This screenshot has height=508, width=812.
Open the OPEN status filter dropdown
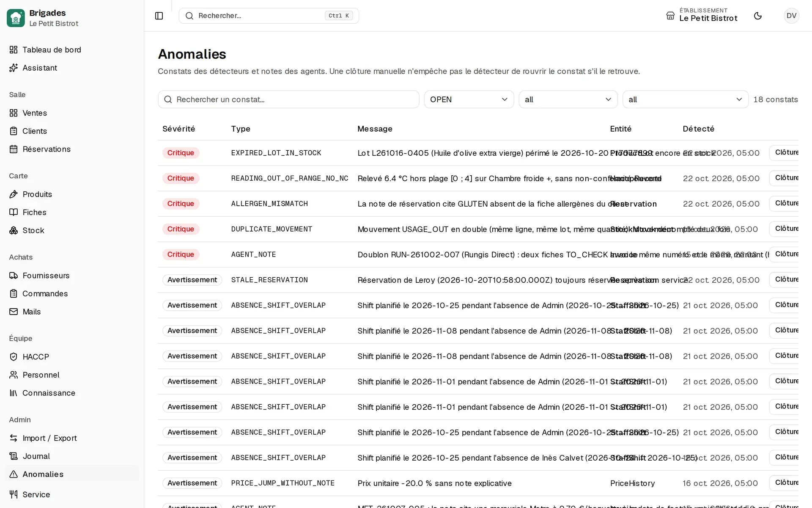pyautogui.click(x=469, y=99)
